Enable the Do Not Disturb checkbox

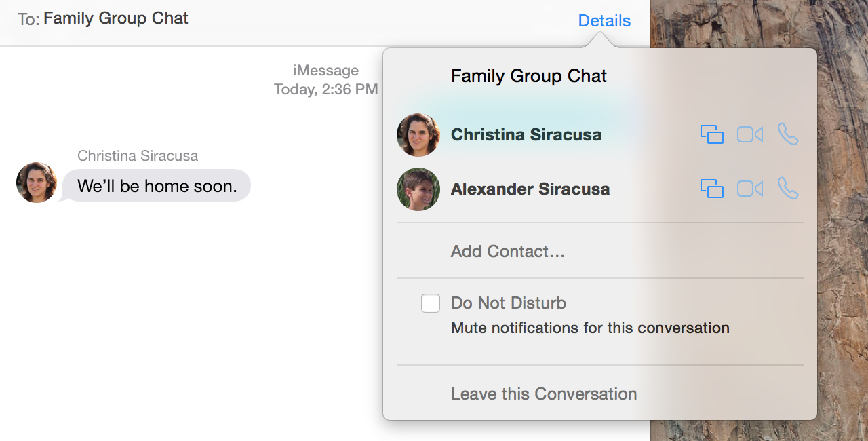431,303
